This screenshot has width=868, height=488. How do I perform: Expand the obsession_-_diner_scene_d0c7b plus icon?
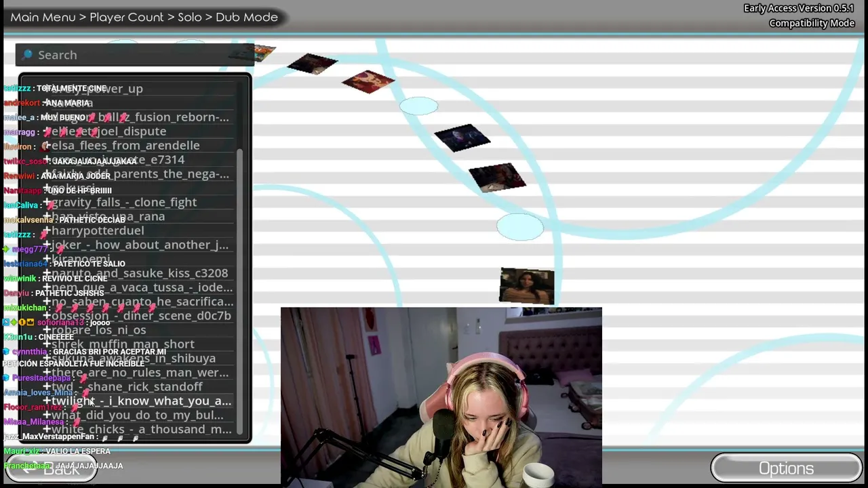47,316
